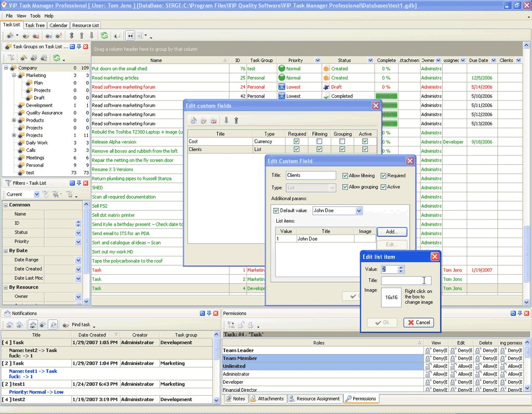Collapse the Marketing tree node

coord(14,75)
